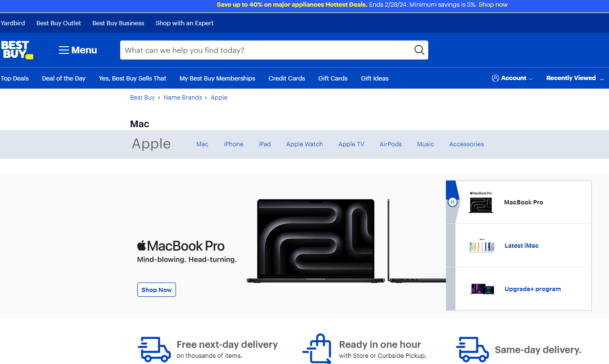Expand the Account dropdown
Image resolution: width=609 pixels, height=364 pixels.
click(x=512, y=78)
